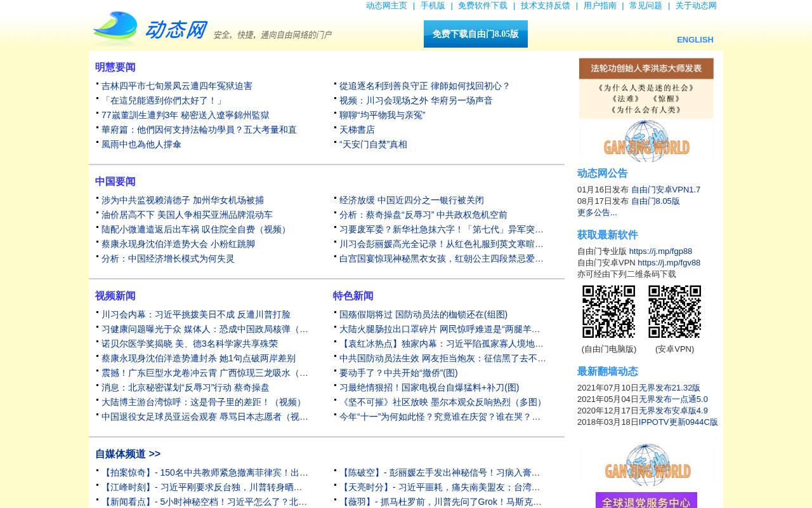The height and width of the screenshot is (508, 812).
Task: Expand 自媒体频道 >> section
Action: [x=128, y=454]
